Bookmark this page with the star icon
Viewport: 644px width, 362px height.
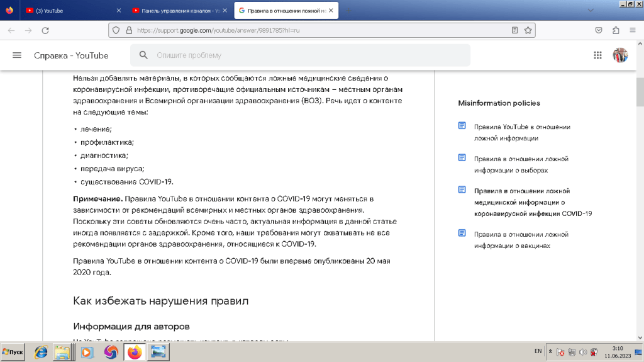[x=528, y=30]
